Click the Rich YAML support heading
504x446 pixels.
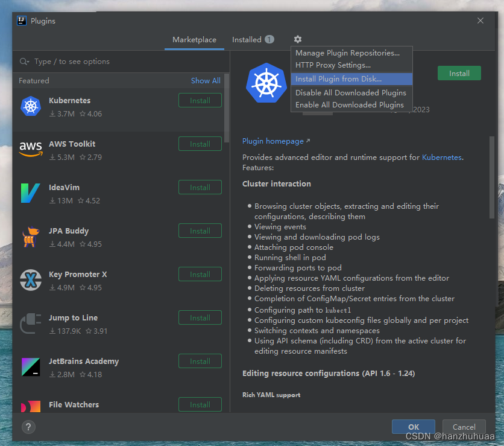tap(271, 395)
